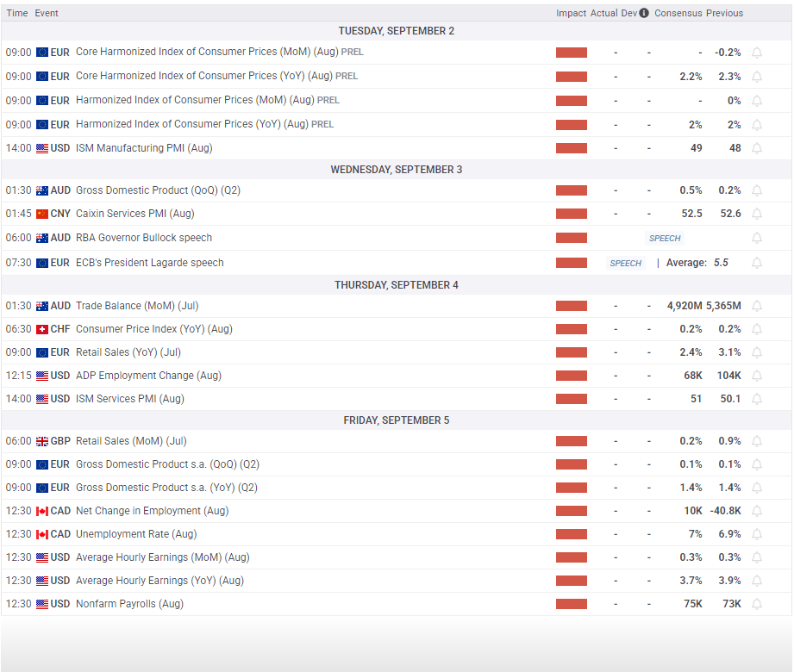Click the info icon next to Dev header

[644, 13]
